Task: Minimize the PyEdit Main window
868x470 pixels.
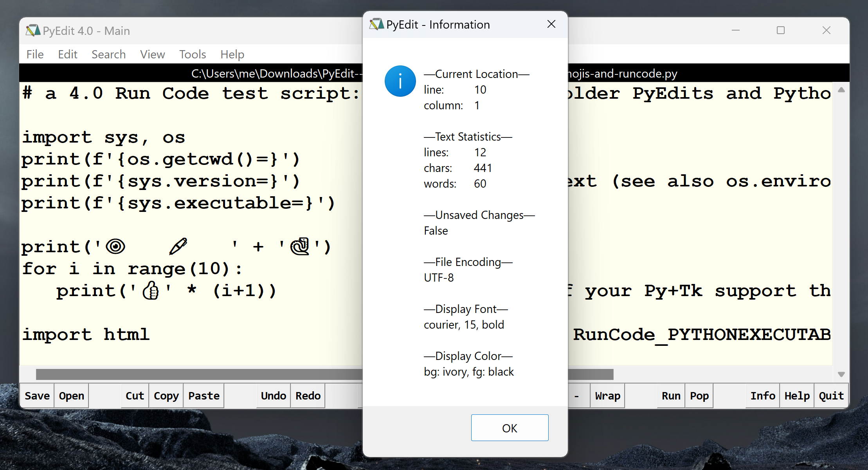Action: click(x=736, y=30)
